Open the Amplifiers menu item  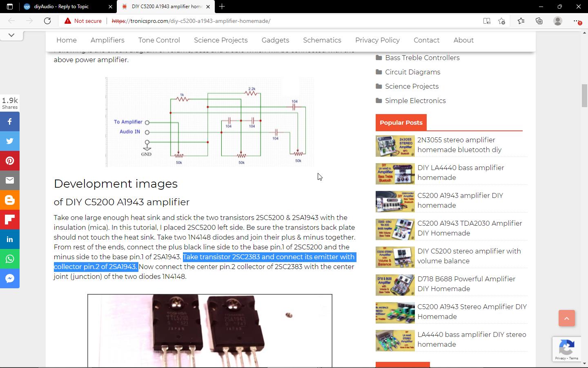pyautogui.click(x=107, y=40)
